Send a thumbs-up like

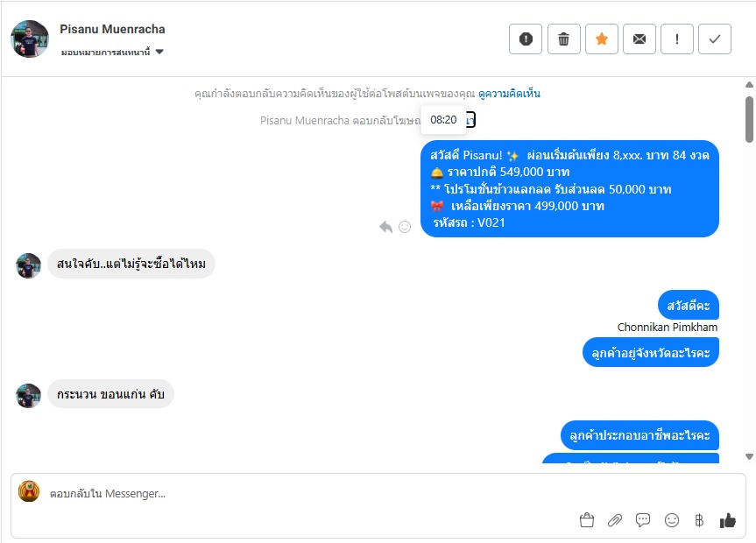click(x=728, y=520)
